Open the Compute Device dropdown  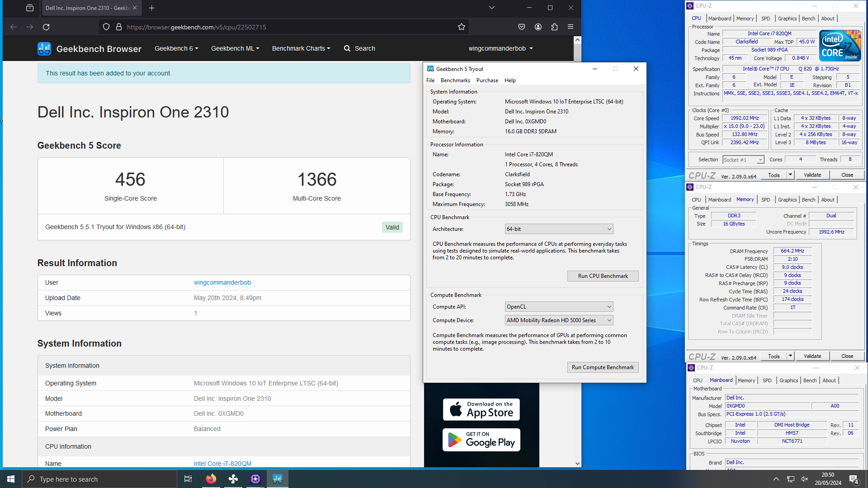click(x=559, y=320)
